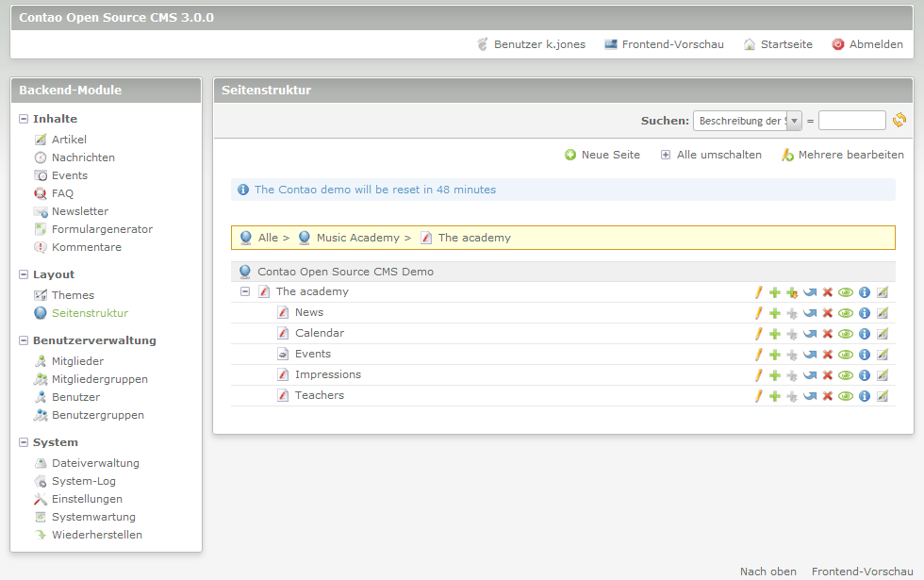Delete the News page
This screenshot has width=924, height=580.
[x=828, y=313]
